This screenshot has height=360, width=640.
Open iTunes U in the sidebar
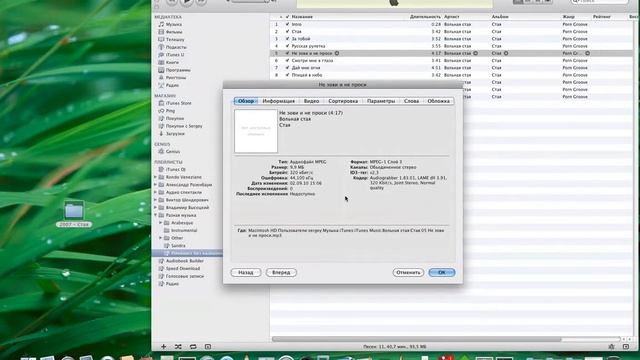click(x=175, y=55)
